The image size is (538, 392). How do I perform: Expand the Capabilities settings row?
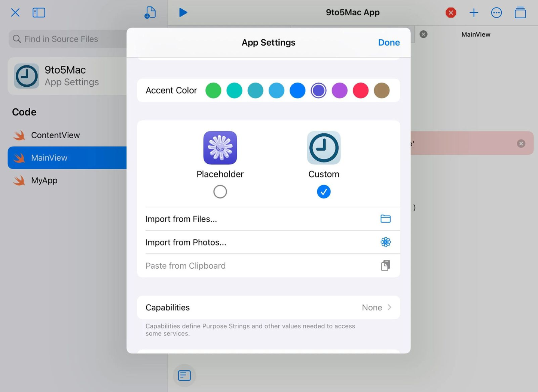click(x=269, y=307)
